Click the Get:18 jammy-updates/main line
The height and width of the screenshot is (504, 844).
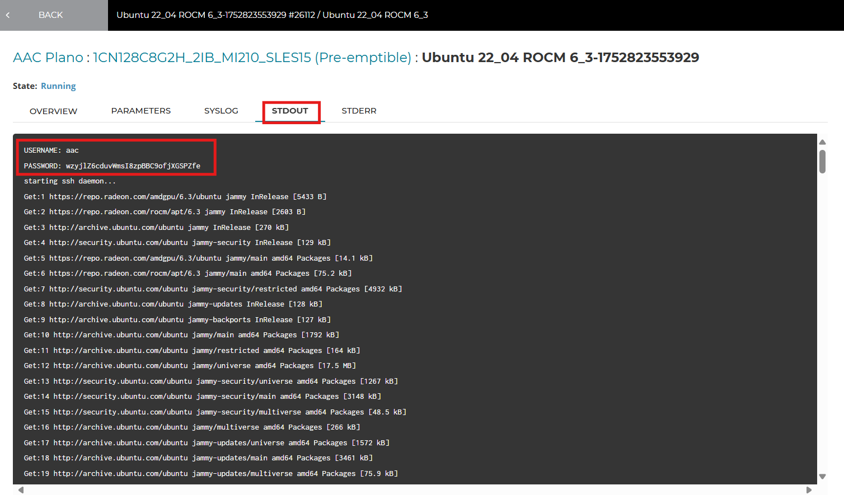[198, 458]
